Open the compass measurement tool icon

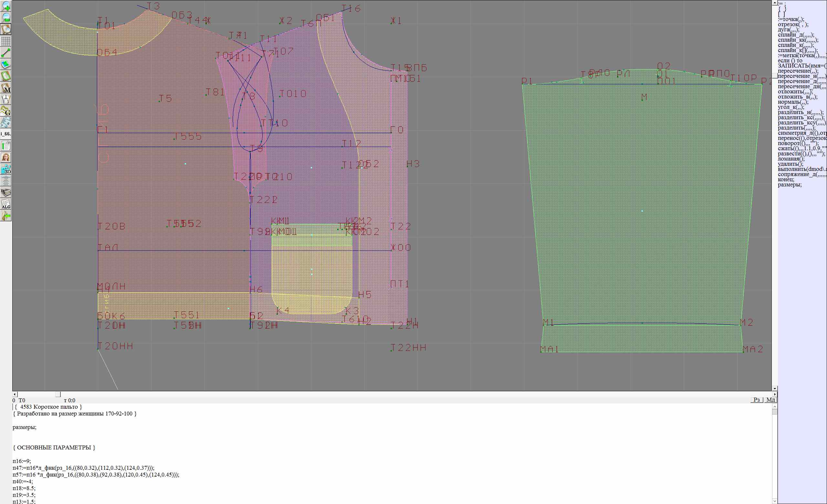point(6,99)
